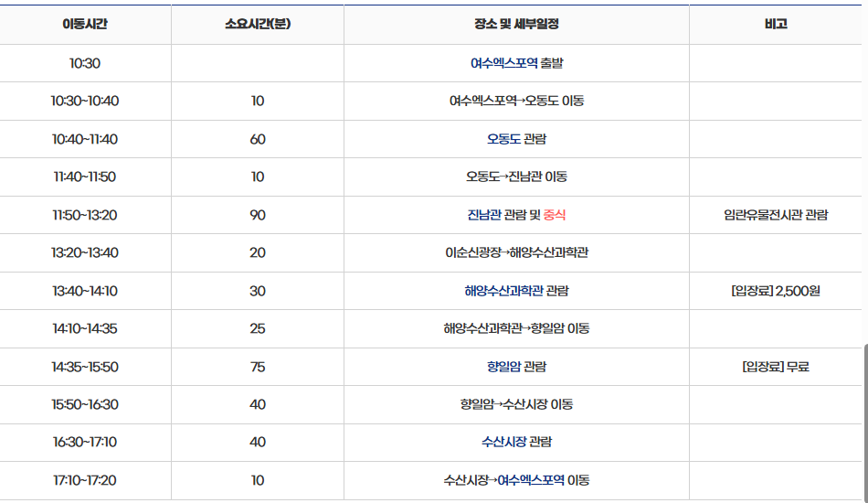868x503 pixels.
Task: Click the 25 minutes duration cell
Action: coord(258,328)
